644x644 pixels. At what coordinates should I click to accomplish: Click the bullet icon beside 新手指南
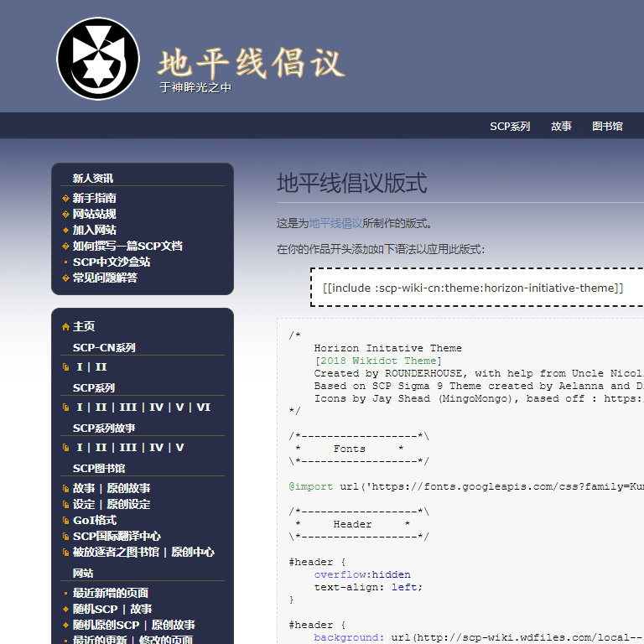[x=65, y=199]
